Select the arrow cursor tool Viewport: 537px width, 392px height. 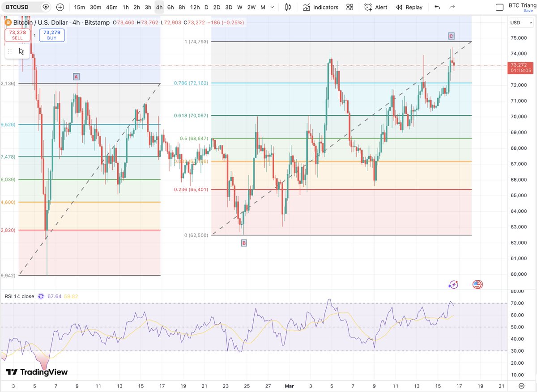pyautogui.click(x=21, y=51)
